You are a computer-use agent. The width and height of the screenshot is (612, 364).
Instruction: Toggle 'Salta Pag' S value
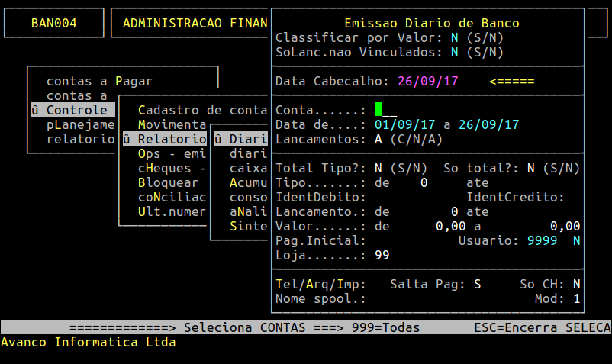tap(478, 284)
